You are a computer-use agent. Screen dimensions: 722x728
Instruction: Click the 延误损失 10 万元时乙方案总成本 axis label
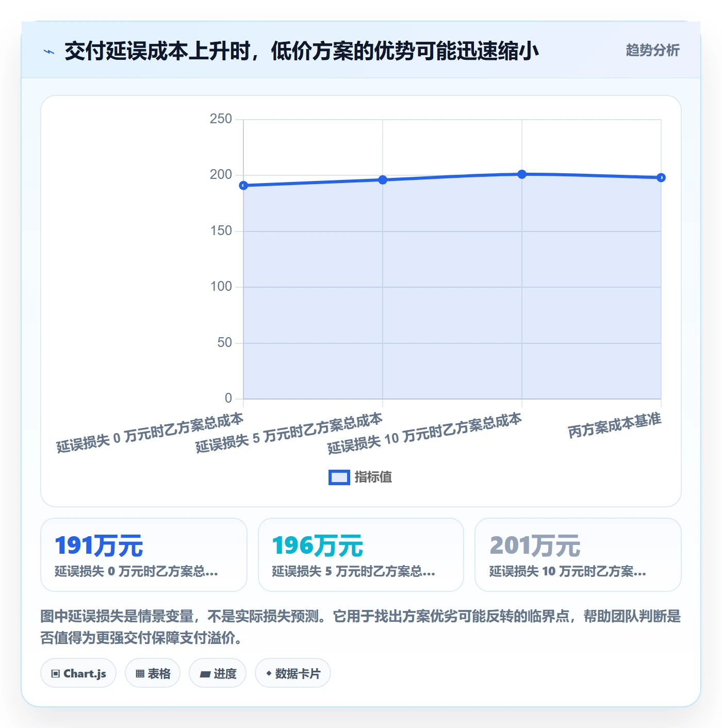coord(424,434)
